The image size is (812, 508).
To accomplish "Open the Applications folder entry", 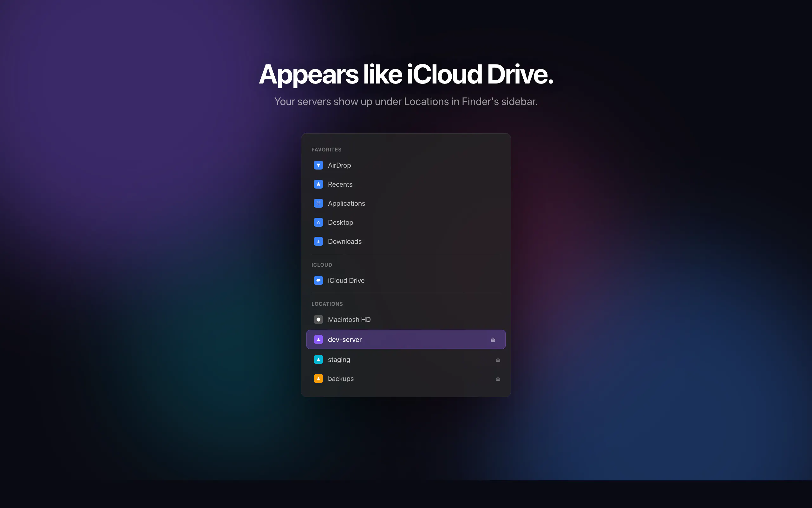I will 406,203.
